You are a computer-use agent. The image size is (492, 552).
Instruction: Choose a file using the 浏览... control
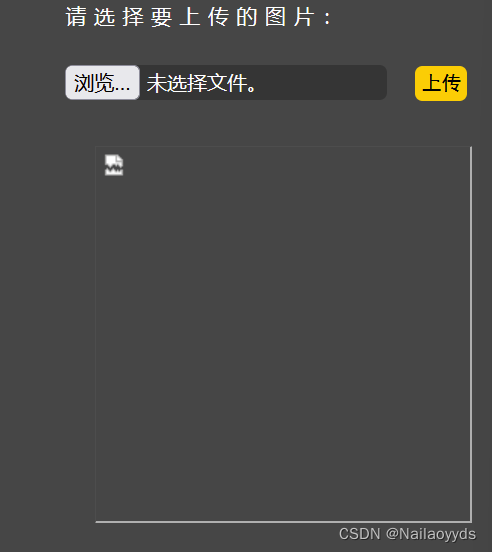point(102,83)
